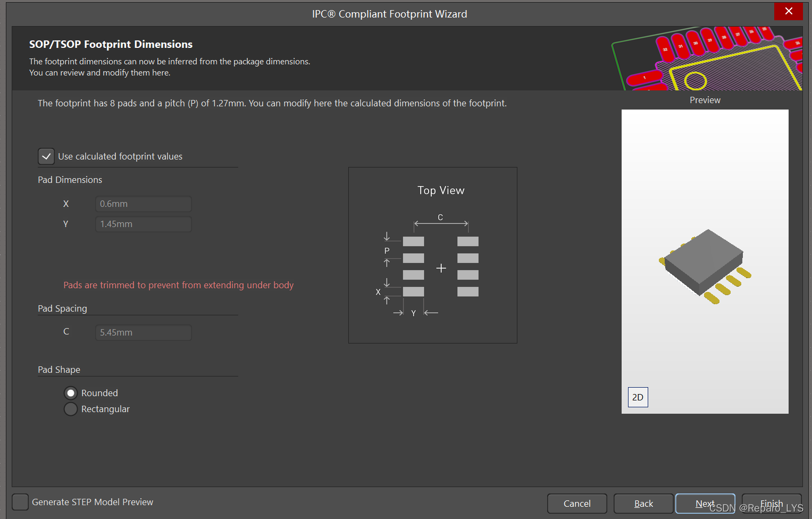The image size is (812, 519).
Task: Select Rectangular pad shape
Action: pos(71,409)
